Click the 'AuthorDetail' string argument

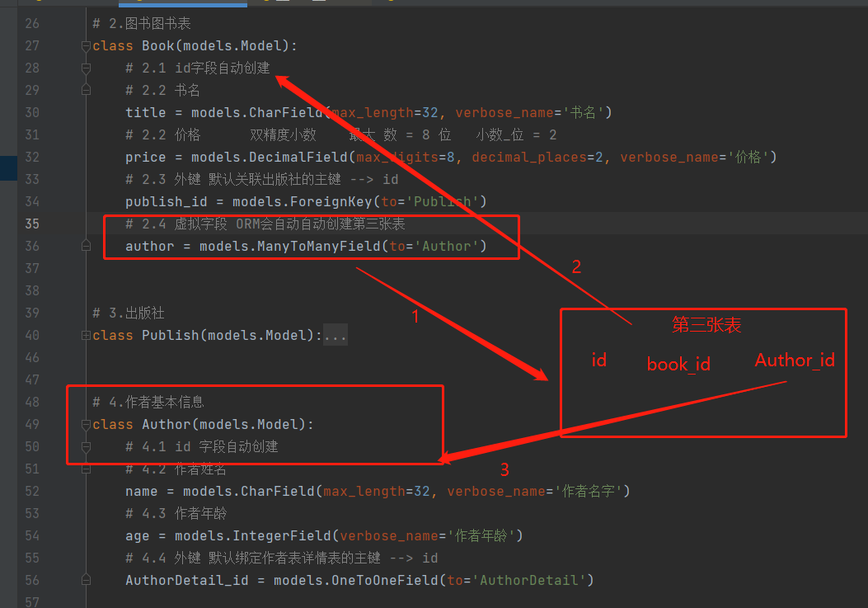528,580
